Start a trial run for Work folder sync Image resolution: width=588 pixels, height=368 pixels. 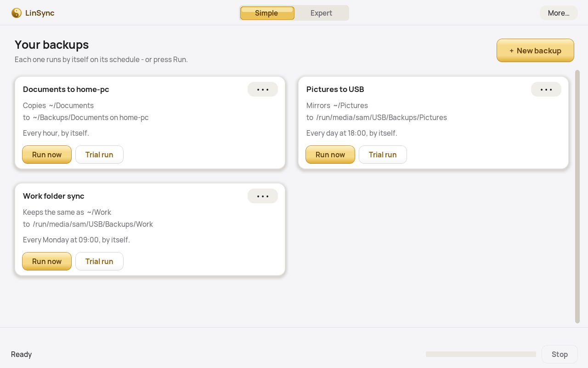click(99, 261)
